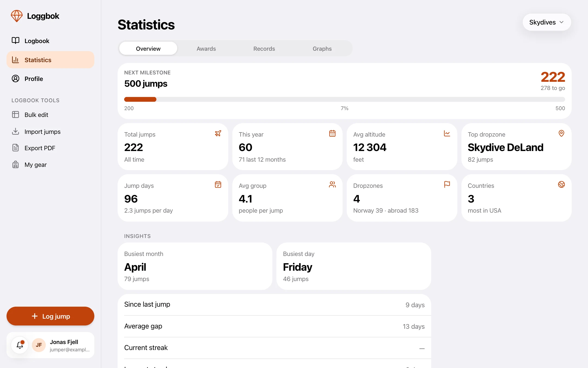Open the Skydives dropdown selector
588x368 pixels.
pyautogui.click(x=547, y=22)
